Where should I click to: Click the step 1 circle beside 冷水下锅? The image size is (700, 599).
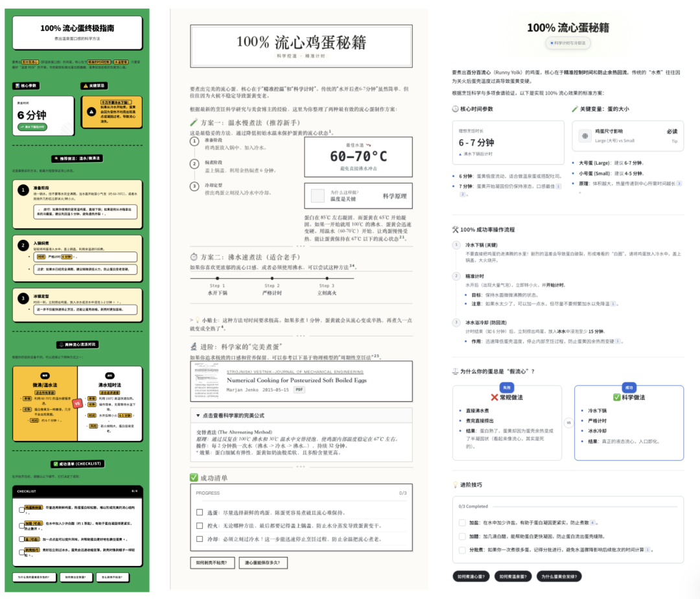pos(456,244)
